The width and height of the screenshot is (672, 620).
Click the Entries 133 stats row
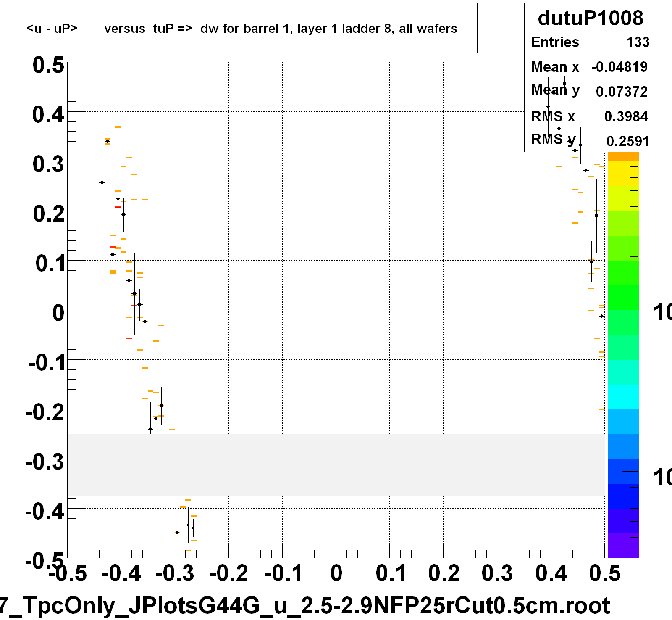(591, 42)
